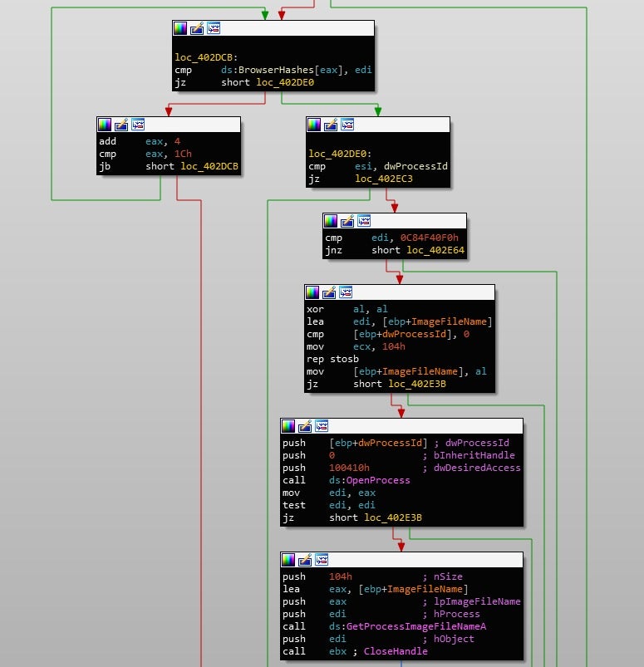Click the group icon on the GetProcessImageFileNameA node
The image size is (644, 667).
pyautogui.click(x=322, y=560)
